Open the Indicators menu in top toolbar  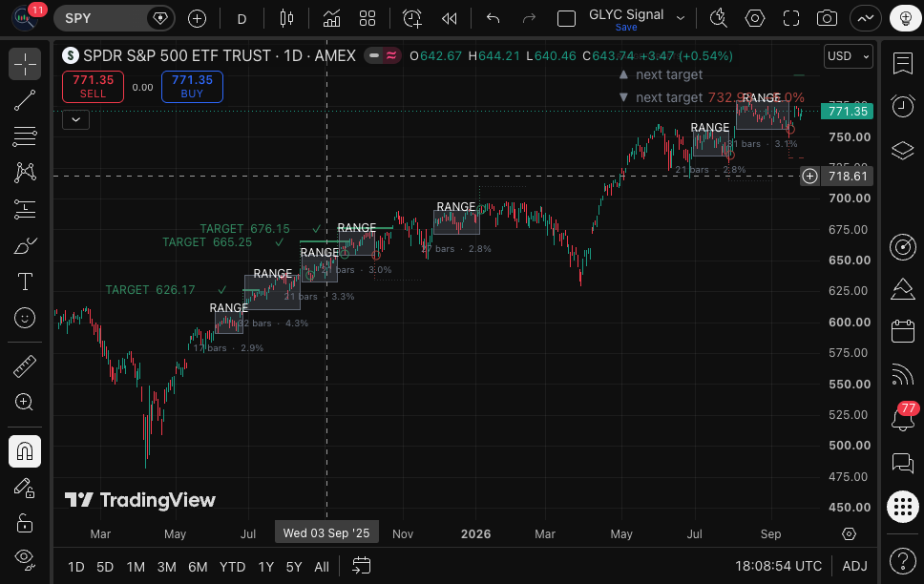331,19
